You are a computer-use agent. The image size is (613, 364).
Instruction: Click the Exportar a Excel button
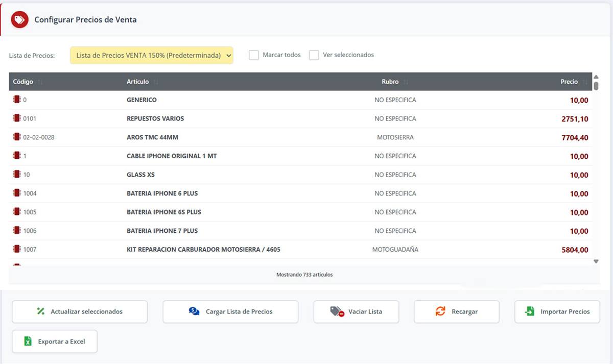tap(55, 342)
